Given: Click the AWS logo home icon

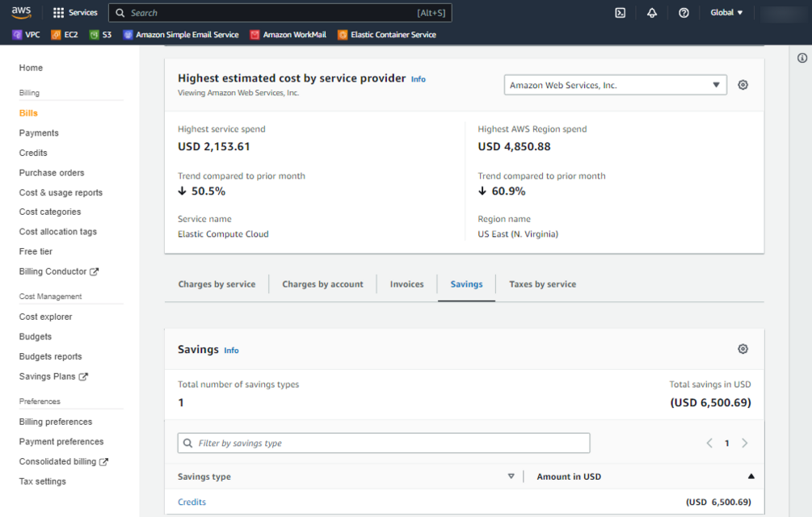Looking at the screenshot, I should pos(21,12).
